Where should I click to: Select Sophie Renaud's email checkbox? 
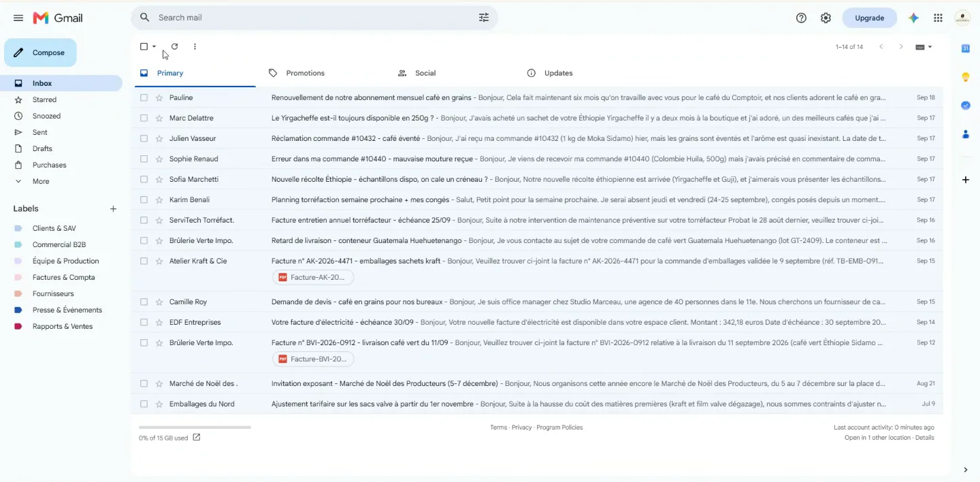click(144, 159)
